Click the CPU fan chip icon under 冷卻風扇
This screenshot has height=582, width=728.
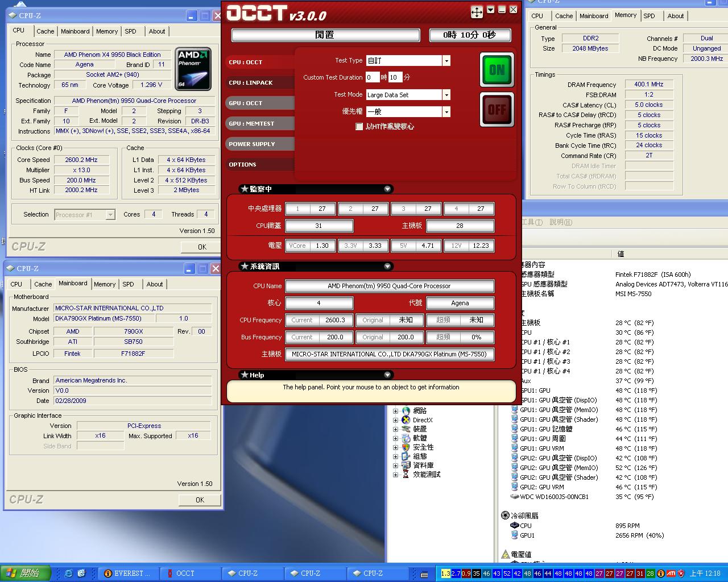(x=515, y=526)
